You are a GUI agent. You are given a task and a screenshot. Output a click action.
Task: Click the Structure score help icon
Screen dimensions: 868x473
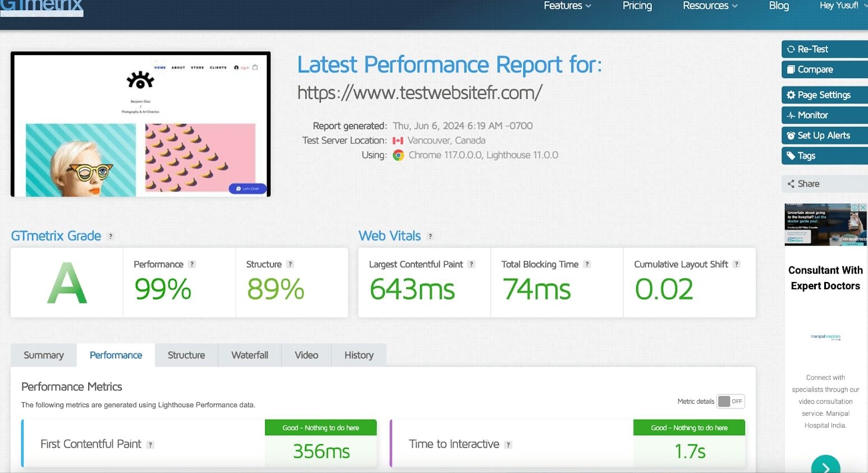(290, 264)
